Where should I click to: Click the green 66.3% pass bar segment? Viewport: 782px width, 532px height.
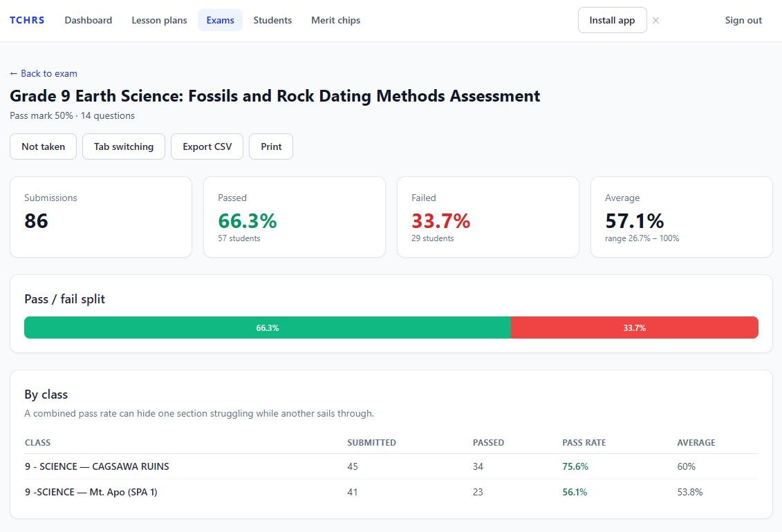[x=268, y=327]
